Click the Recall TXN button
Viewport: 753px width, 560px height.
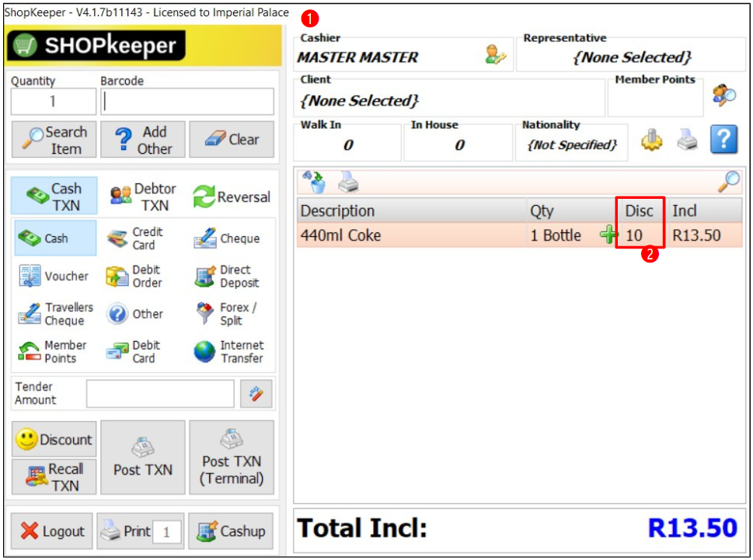pos(54,476)
